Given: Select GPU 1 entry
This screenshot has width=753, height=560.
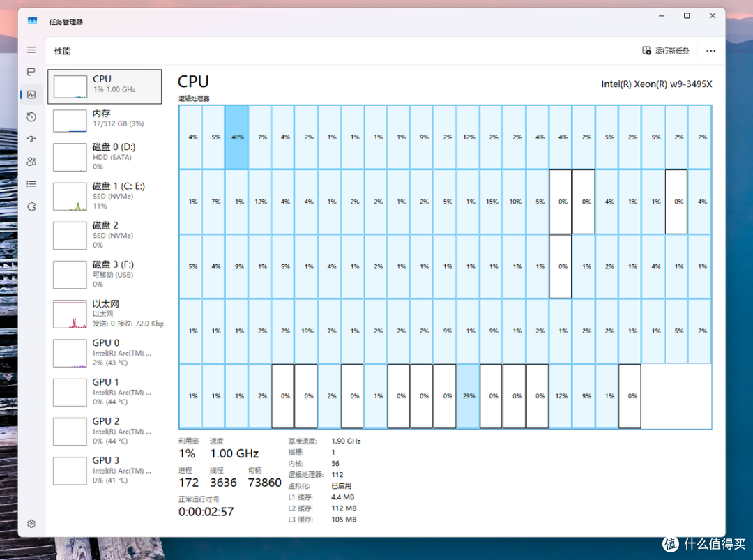Looking at the screenshot, I should click(x=105, y=392).
